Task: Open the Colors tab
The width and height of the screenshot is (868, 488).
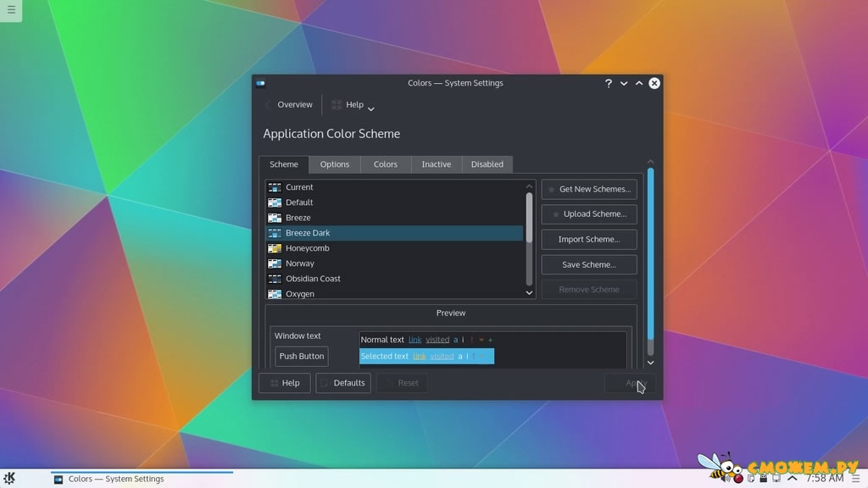Action: pyautogui.click(x=386, y=164)
